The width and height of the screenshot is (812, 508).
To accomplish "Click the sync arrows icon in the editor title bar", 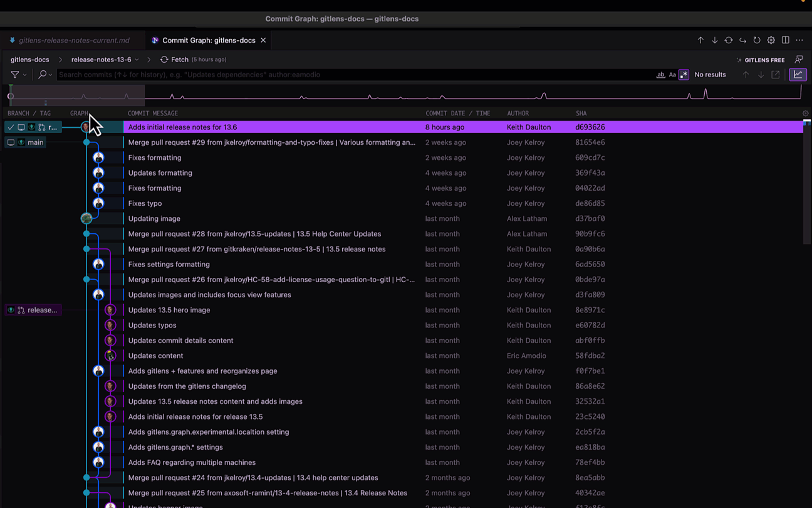I will click(729, 40).
